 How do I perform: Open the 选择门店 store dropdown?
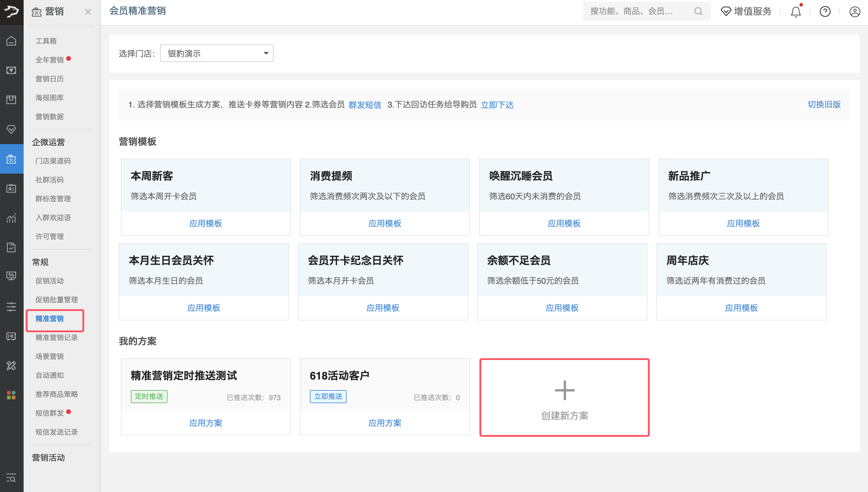coord(217,53)
